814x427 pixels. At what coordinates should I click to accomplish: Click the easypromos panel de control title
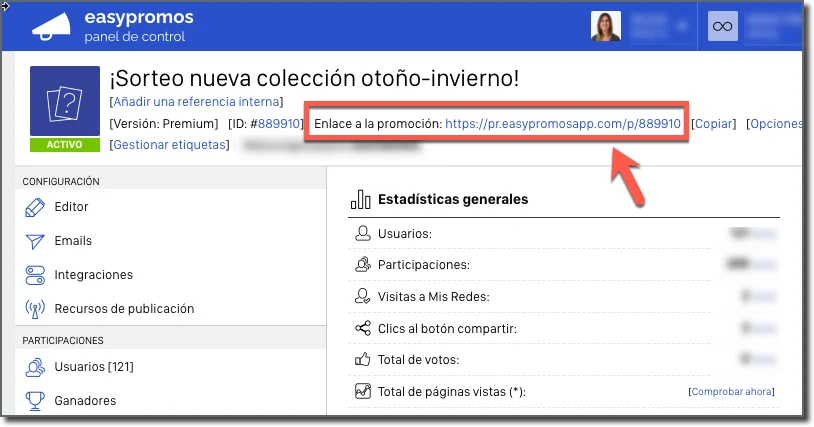pos(139,26)
